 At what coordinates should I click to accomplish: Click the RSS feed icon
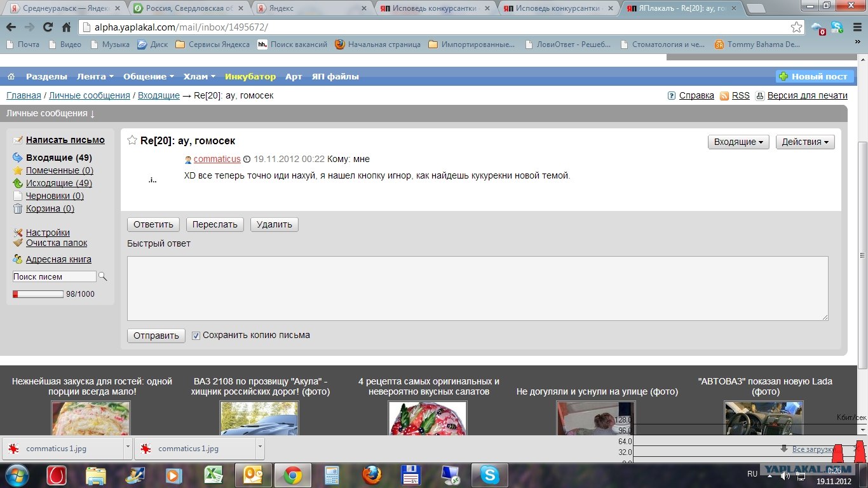(724, 96)
